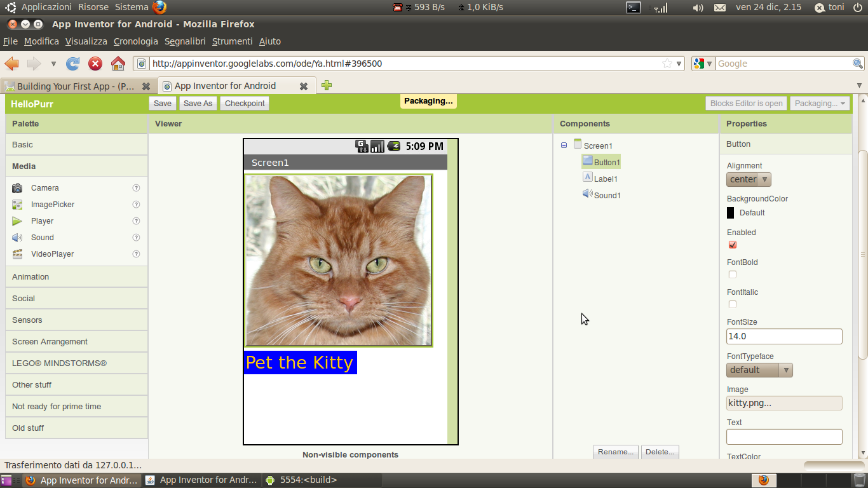Viewport: 868px width, 488px height.
Task: Click the Save As button
Action: pyautogui.click(x=198, y=102)
